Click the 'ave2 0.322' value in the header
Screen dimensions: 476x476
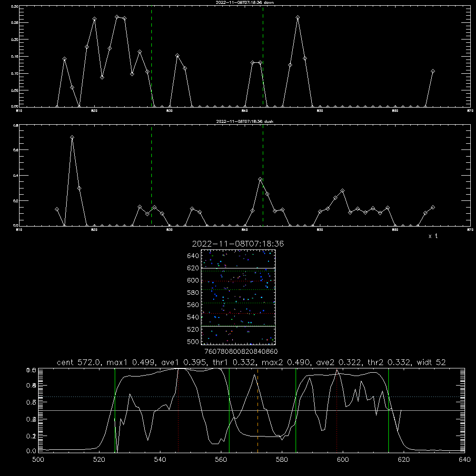coord(339,362)
